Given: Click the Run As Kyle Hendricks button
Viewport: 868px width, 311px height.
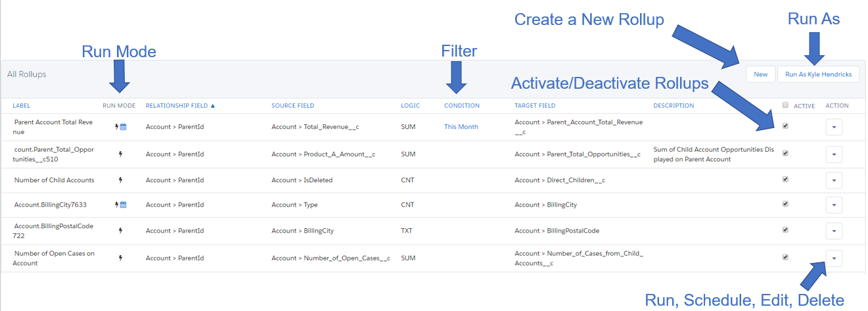Looking at the screenshot, I should (x=818, y=74).
